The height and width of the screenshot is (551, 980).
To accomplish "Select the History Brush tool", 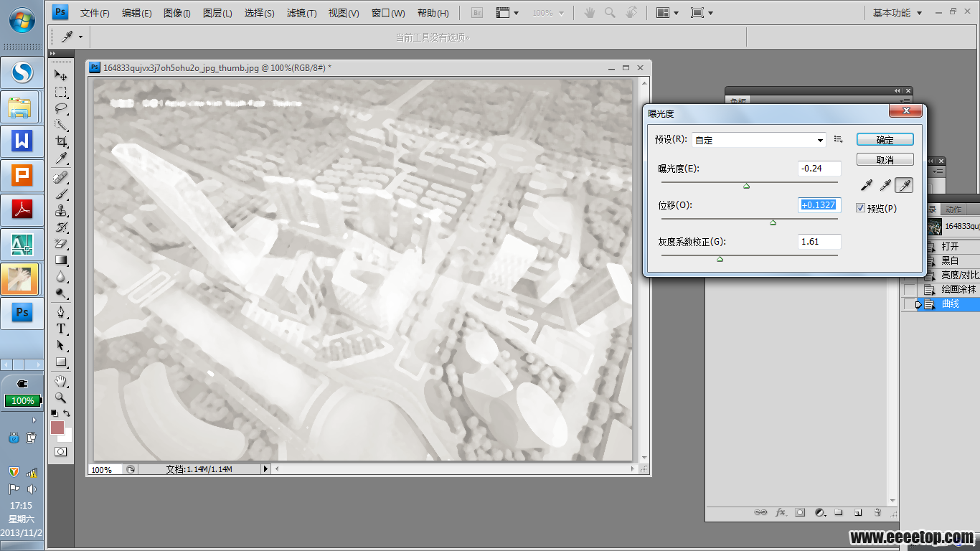I will pos(61,227).
